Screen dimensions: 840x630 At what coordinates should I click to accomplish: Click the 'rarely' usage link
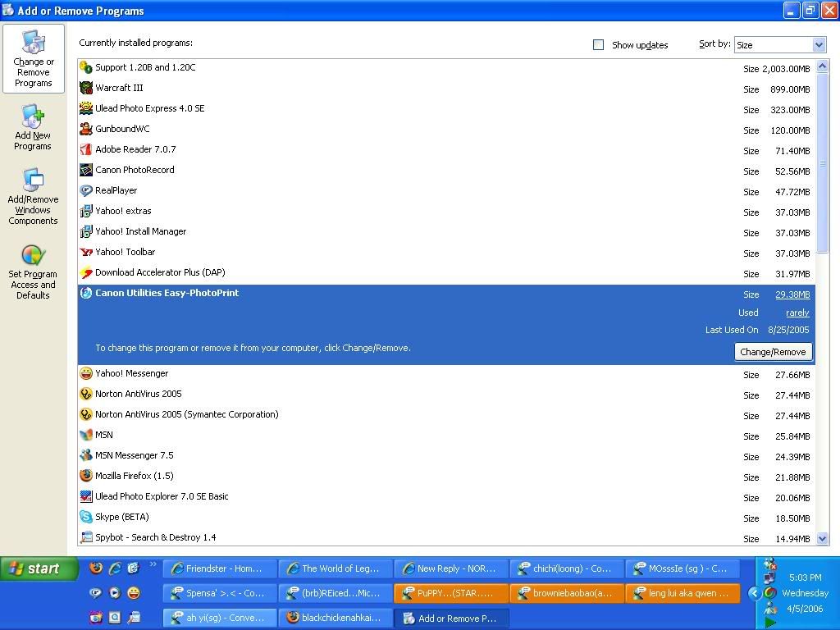coord(797,313)
